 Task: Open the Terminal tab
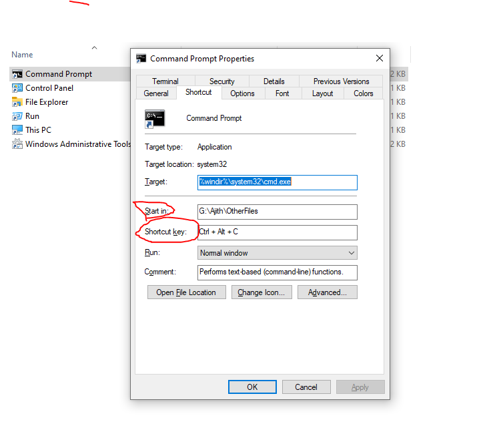coord(165,81)
